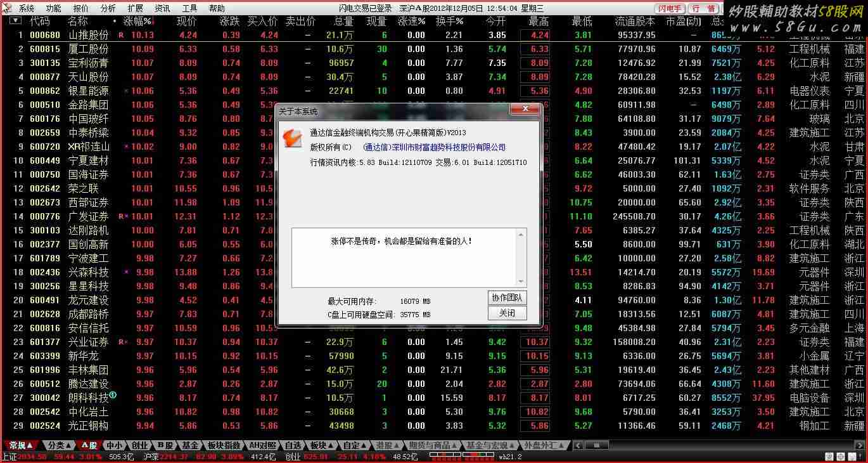Image resolution: width=868 pixels, height=463 pixels.
Task: Click the 协作团队 button in the About dialog
Action: [507, 298]
